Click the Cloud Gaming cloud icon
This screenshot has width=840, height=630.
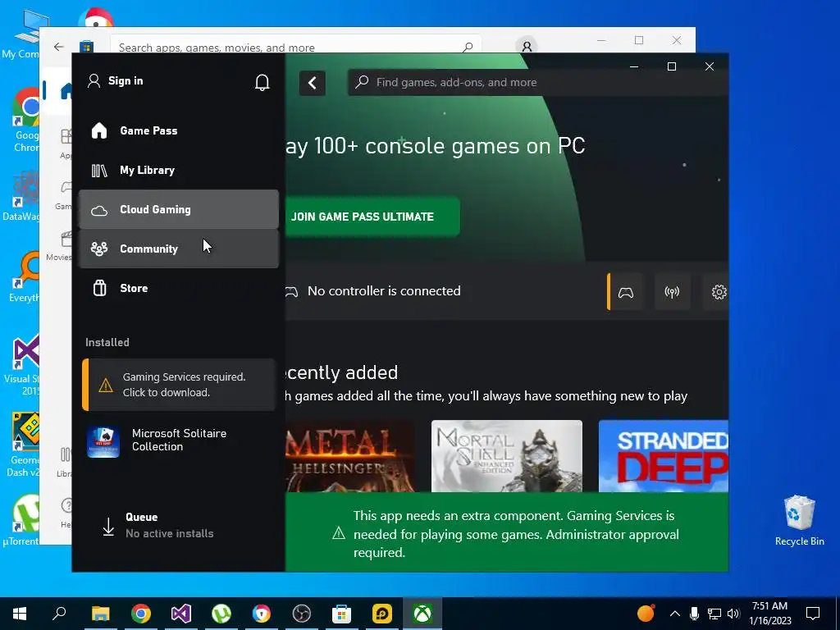99,210
